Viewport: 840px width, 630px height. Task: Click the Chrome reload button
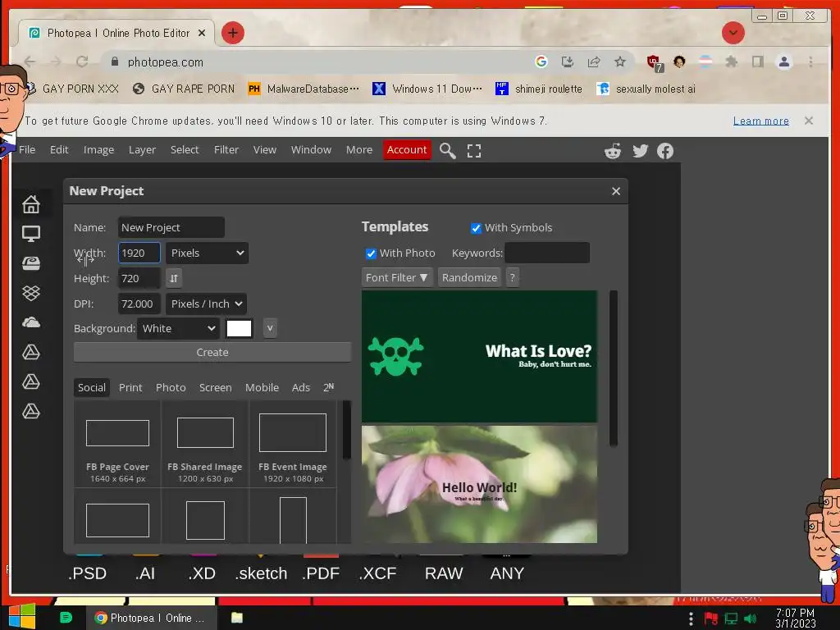click(82, 62)
